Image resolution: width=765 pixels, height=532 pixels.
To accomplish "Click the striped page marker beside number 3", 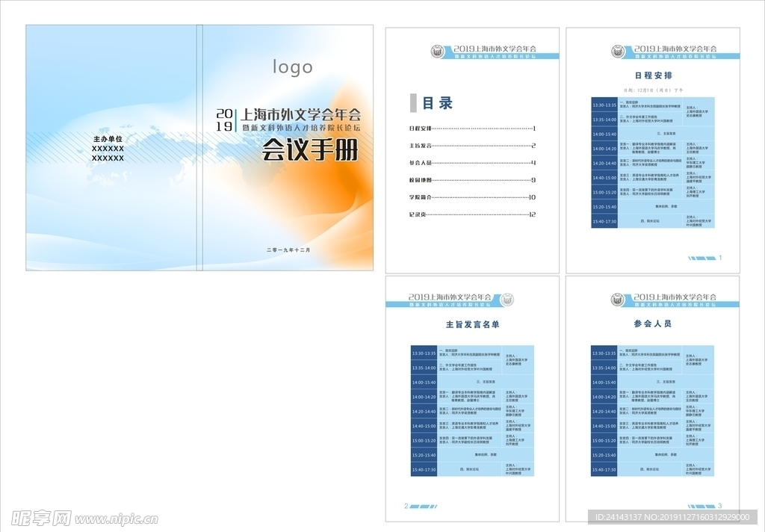I will coord(699,506).
